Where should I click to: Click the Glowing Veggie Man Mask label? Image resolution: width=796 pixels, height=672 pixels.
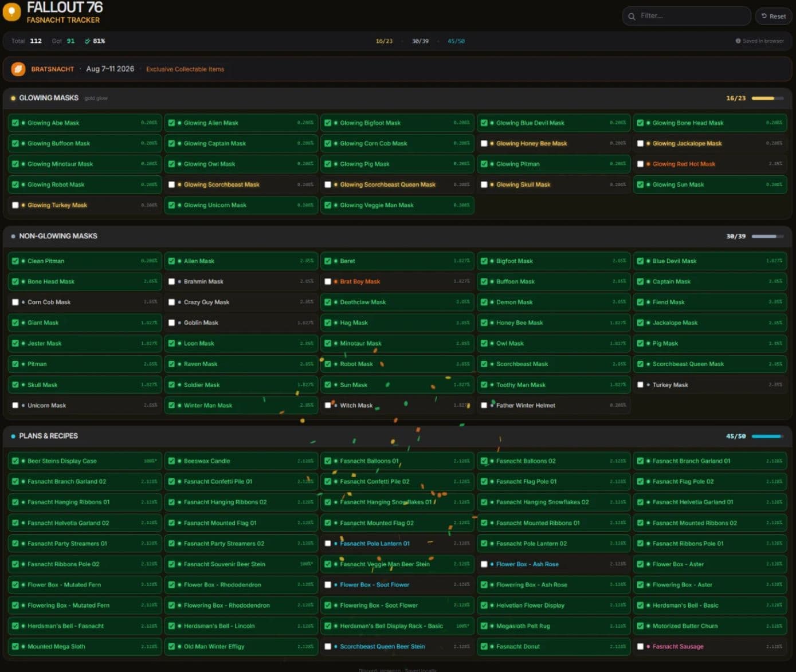pyautogui.click(x=377, y=205)
